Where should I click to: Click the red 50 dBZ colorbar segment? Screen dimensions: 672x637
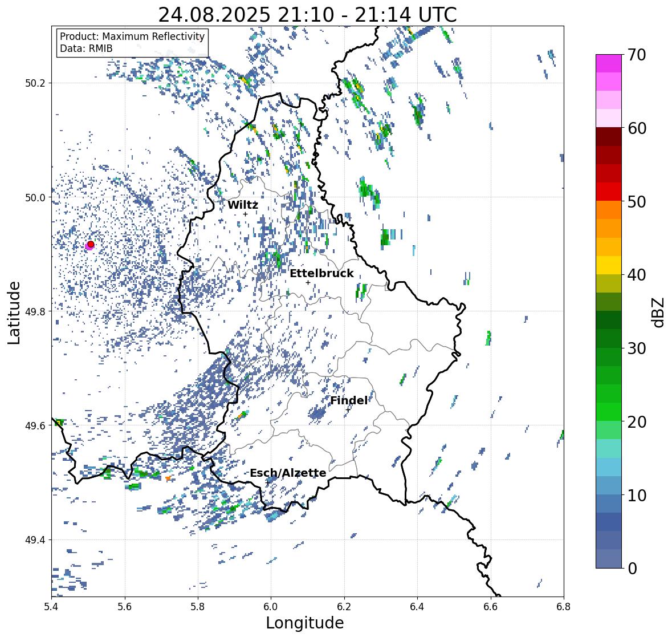[609, 192]
